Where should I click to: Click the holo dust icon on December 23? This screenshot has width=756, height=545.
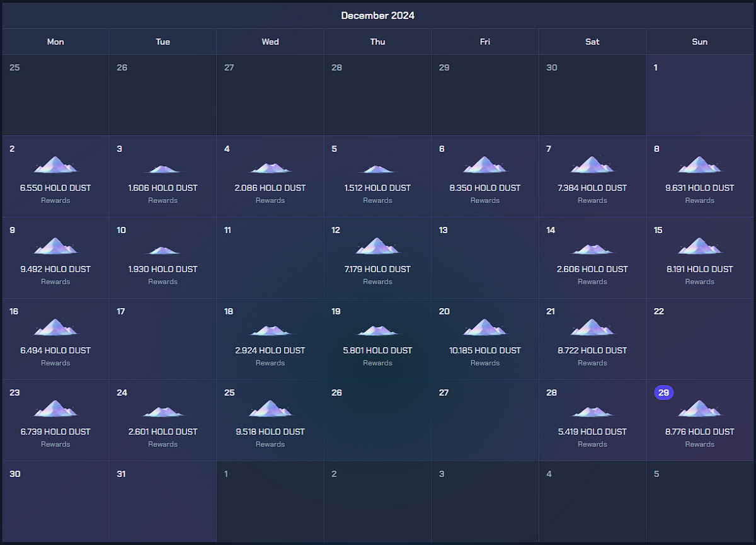pos(55,408)
